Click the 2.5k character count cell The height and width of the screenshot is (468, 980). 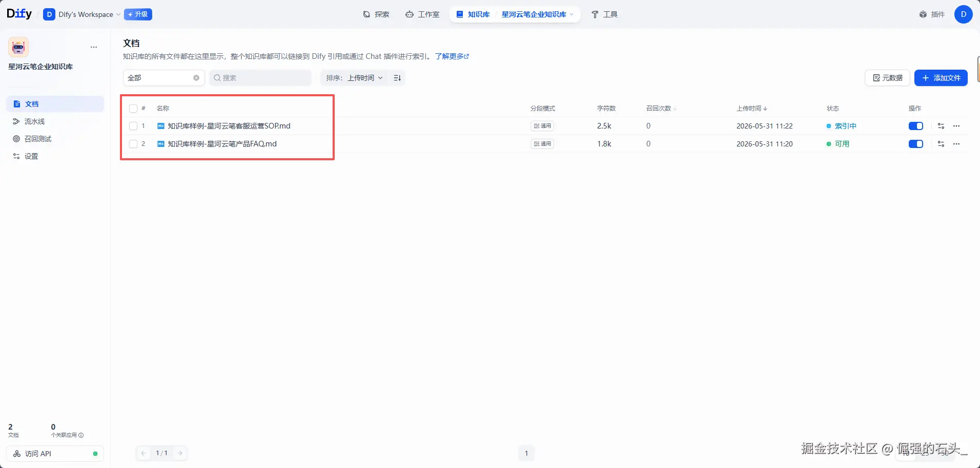[x=604, y=126]
